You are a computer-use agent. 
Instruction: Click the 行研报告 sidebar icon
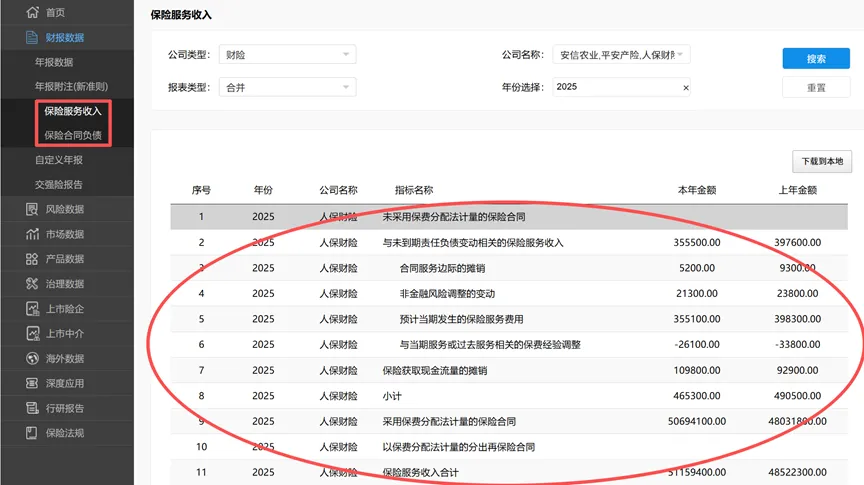(x=32, y=408)
